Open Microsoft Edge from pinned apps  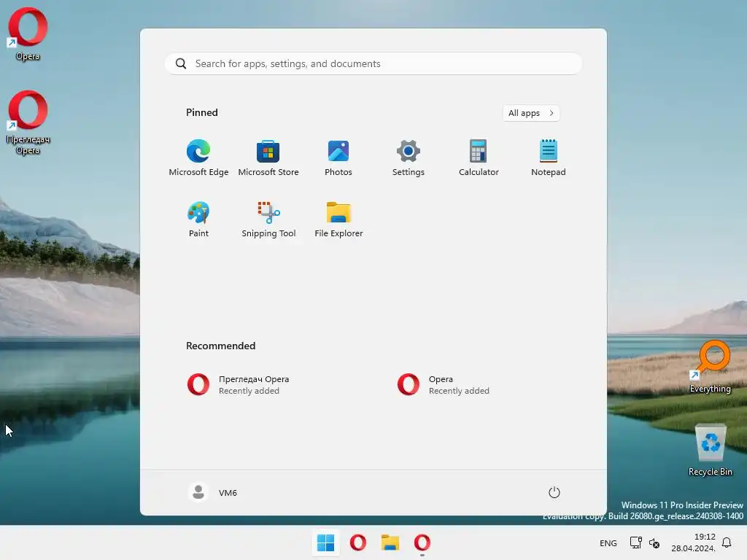coord(198,158)
